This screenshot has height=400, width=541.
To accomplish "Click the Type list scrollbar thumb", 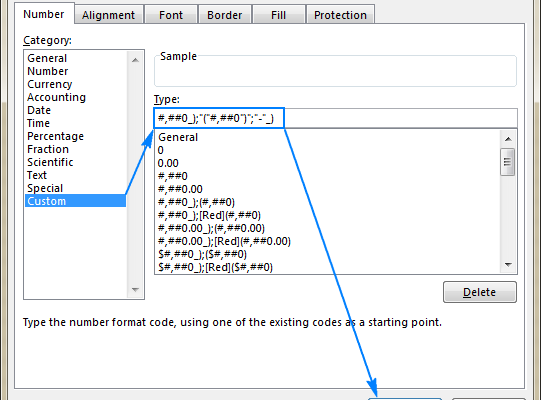I will [508, 162].
